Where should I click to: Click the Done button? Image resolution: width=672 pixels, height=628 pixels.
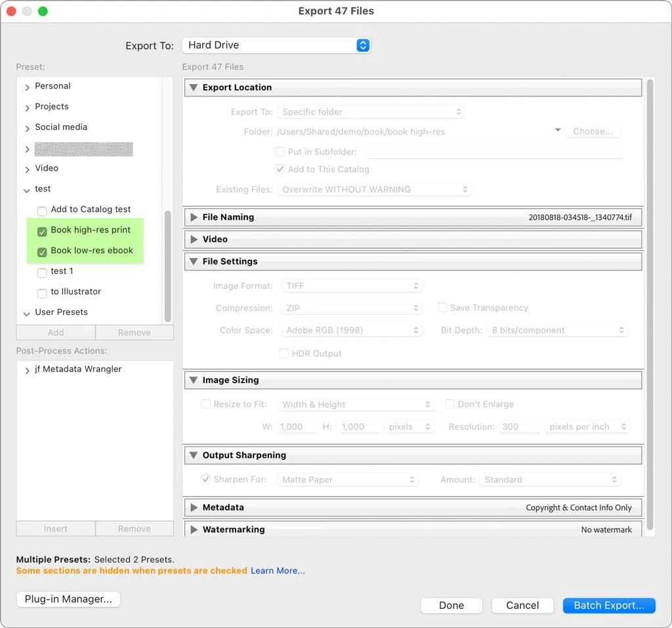pos(451,605)
